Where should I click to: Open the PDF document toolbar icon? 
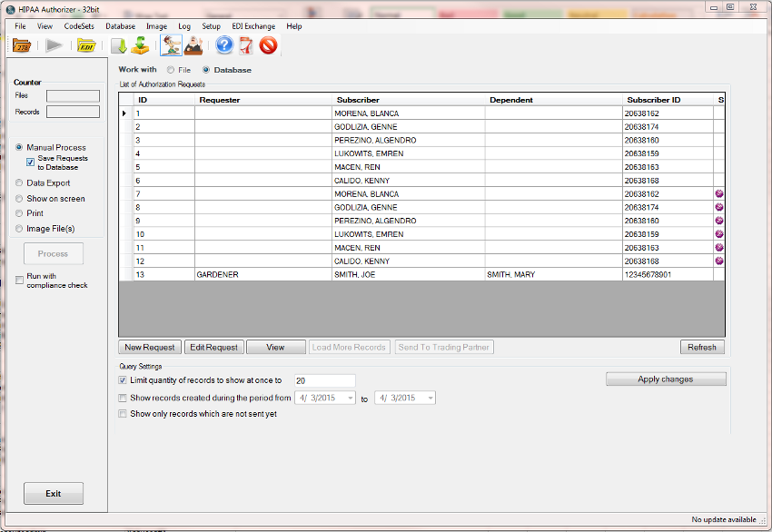point(245,45)
